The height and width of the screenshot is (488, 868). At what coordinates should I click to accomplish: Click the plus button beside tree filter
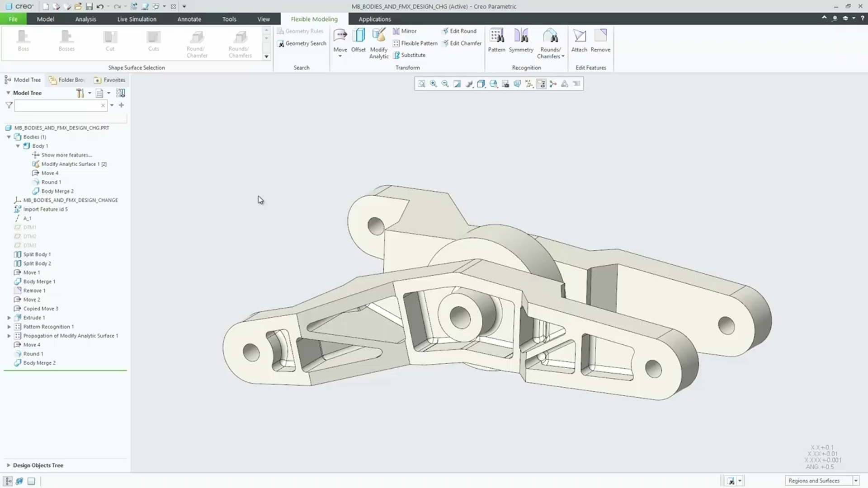[x=121, y=105]
